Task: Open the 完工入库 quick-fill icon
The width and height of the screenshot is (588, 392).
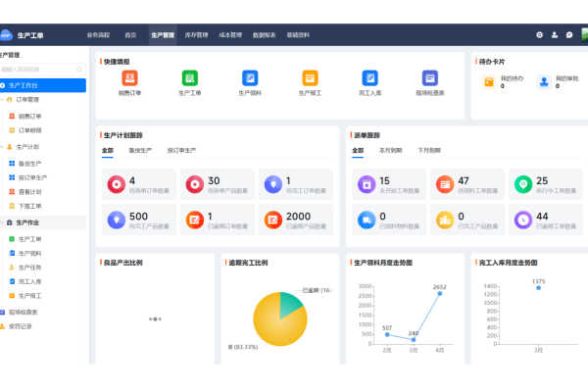Action: (x=369, y=78)
